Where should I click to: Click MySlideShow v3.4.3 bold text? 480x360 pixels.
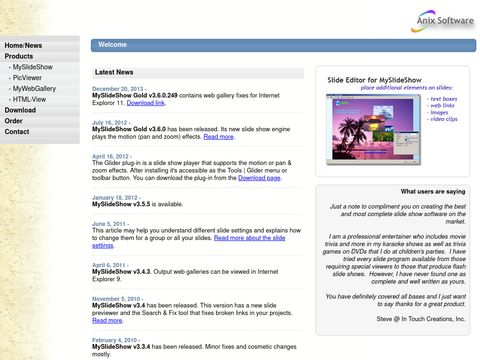[x=121, y=272]
